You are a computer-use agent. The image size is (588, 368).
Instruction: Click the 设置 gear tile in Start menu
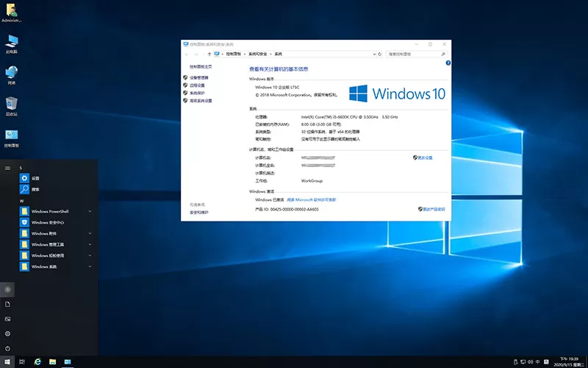coord(24,178)
